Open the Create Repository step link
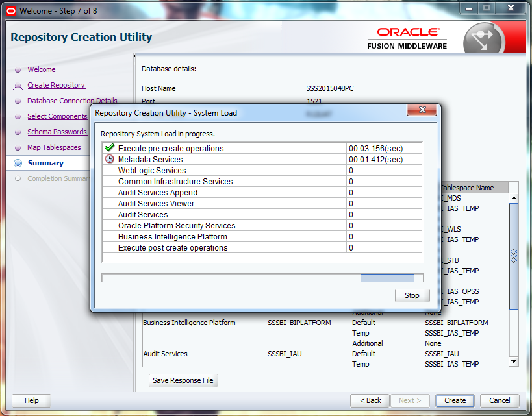The width and height of the screenshot is (532, 416). 56,85
